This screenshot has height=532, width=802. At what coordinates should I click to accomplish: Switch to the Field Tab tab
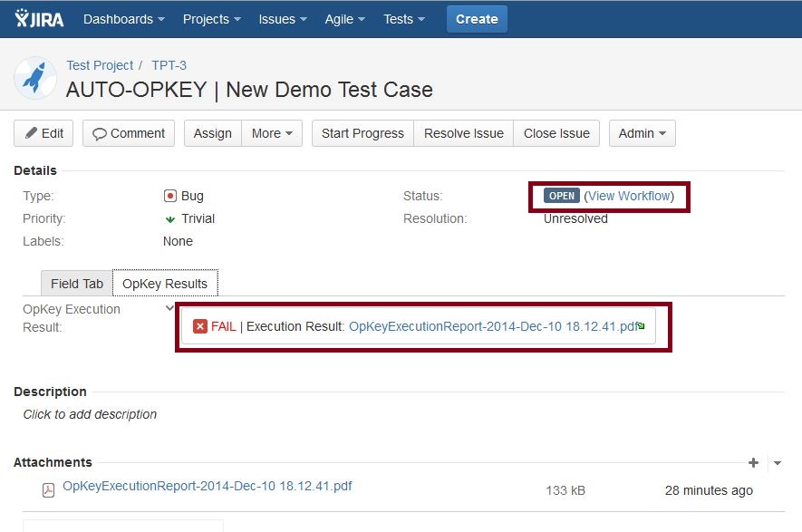77,284
